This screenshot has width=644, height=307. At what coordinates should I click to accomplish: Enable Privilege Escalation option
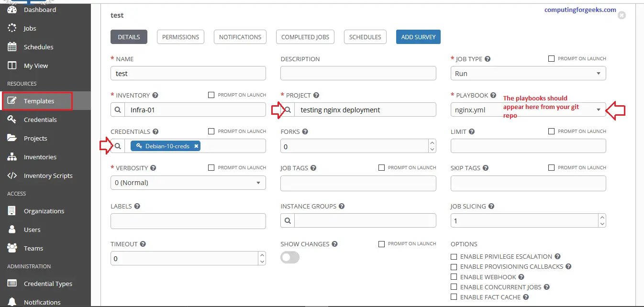tap(454, 256)
